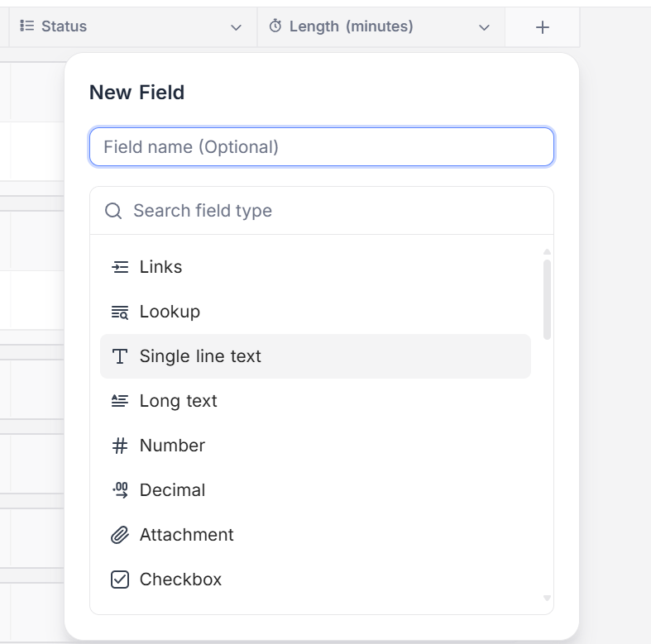This screenshot has width=651, height=644.
Task: Select Attachment from the field type list
Action: pyautogui.click(x=186, y=535)
